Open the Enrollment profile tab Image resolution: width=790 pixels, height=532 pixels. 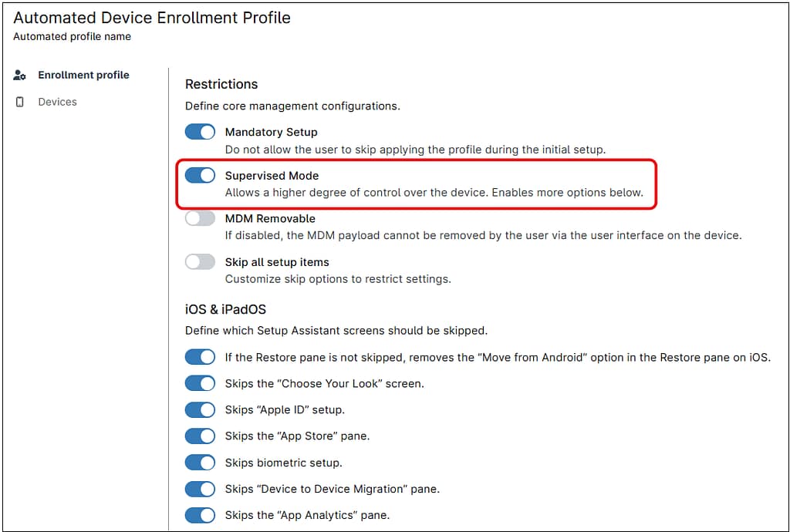pyautogui.click(x=83, y=76)
